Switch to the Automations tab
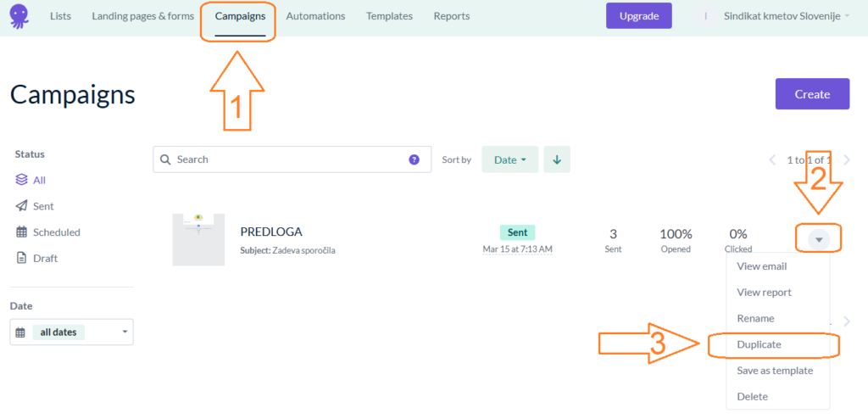This screenshot has height=419, width=868. [x=315, y=16]
